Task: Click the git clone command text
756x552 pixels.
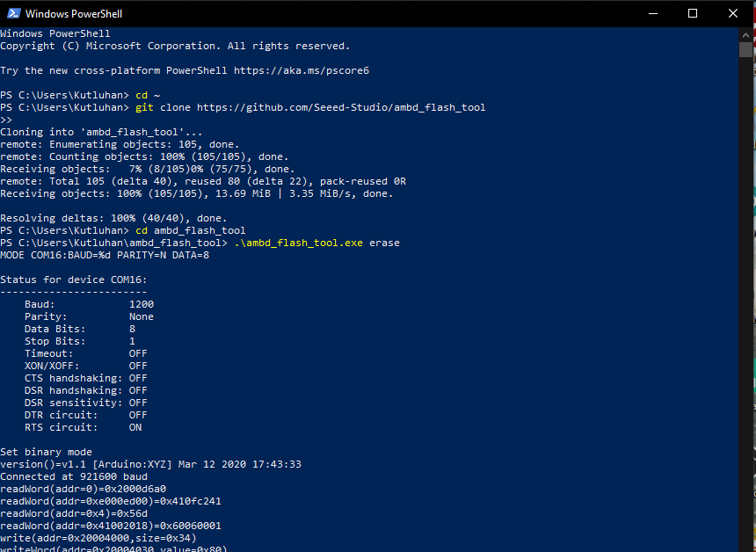Action: pyautogui.click(x=162, y=106)
